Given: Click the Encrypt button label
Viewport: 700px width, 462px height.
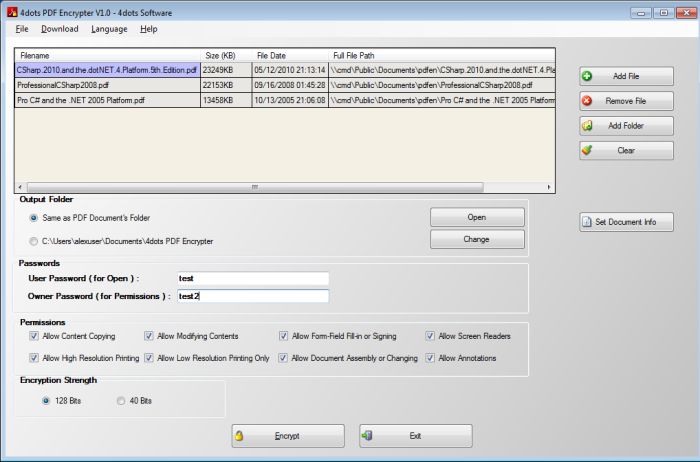Looking at the screenshot, I should point(287,436).
